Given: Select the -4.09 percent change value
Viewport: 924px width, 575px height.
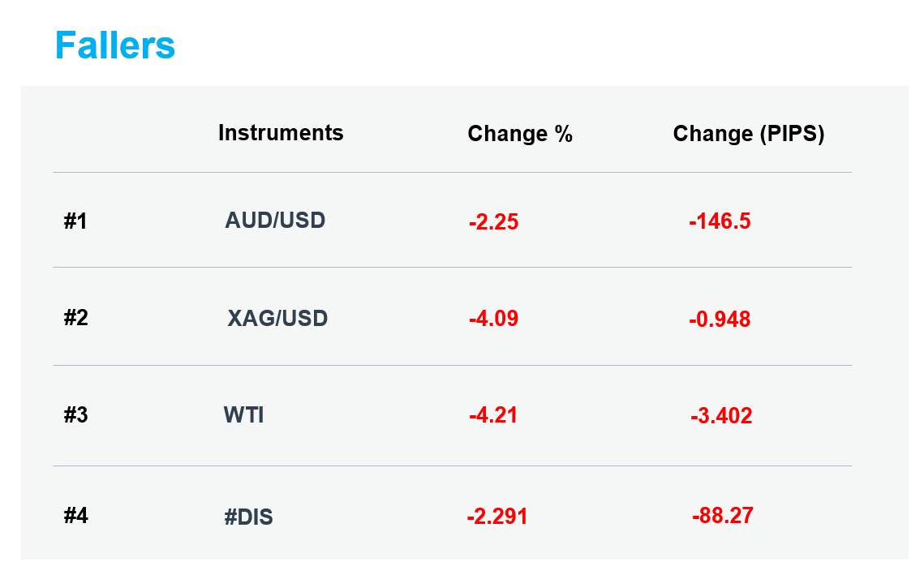Looking at the screenshot, I should coord(494,318).
